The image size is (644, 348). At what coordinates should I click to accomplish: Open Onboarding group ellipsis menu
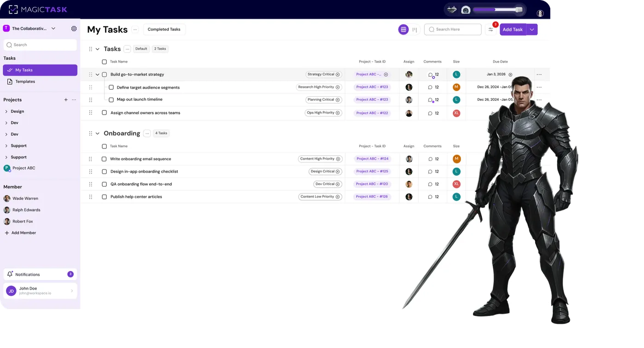pos(147,133)
